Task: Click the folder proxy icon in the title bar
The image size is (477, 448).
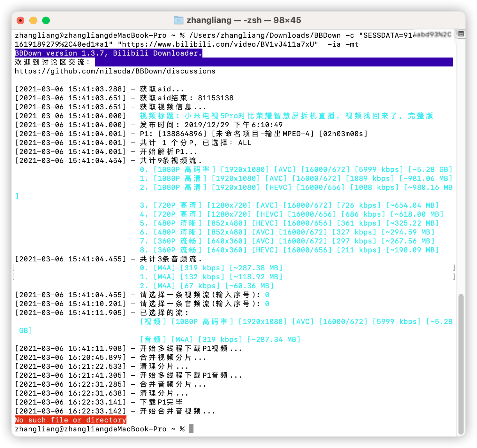Action: point(178,20)
